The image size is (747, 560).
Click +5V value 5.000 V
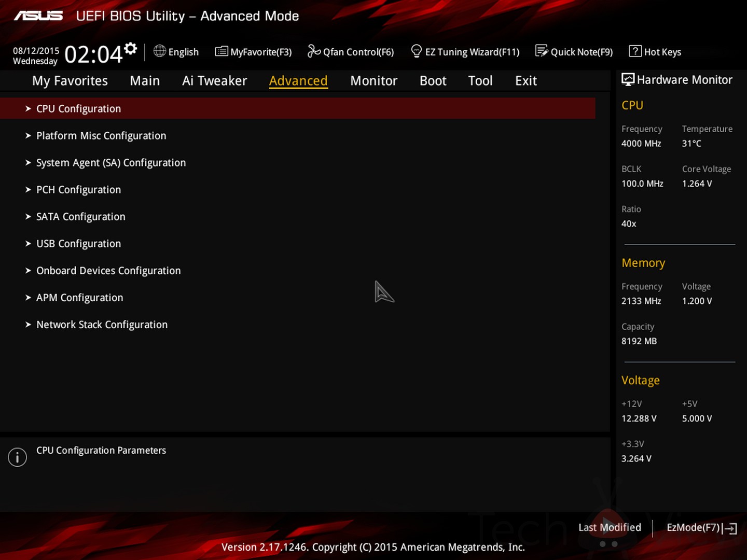pyautogui.click(x=697, y=418)
